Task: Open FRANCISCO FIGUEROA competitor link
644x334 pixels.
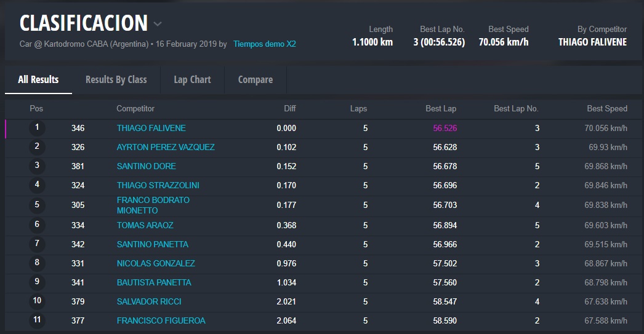Action: point(161,320)
